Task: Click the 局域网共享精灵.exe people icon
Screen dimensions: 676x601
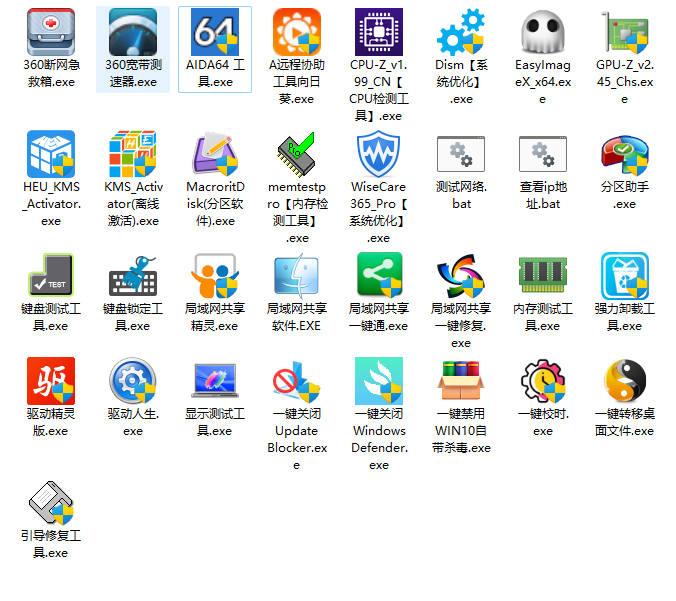Action: click(215, 276)
